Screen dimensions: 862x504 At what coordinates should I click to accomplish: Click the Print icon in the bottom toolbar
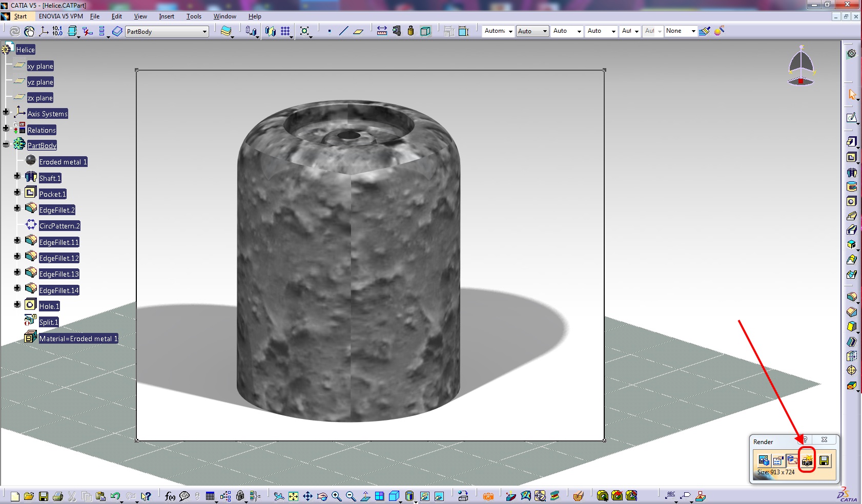(58, 496)
